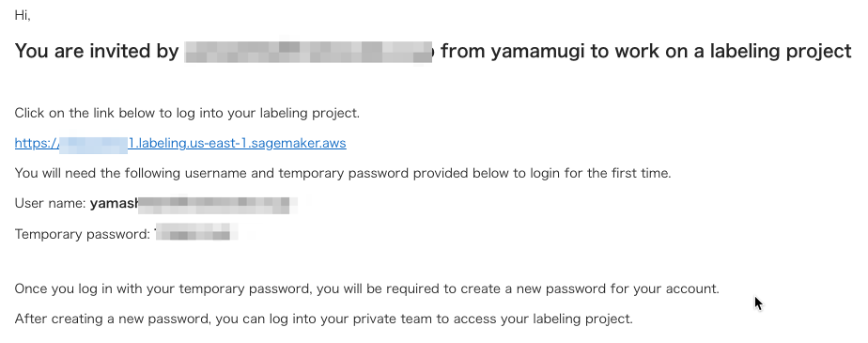The image size is (868, 343).
Task: Click the "After creating a new password" sentence
Action: click(323, 319)
